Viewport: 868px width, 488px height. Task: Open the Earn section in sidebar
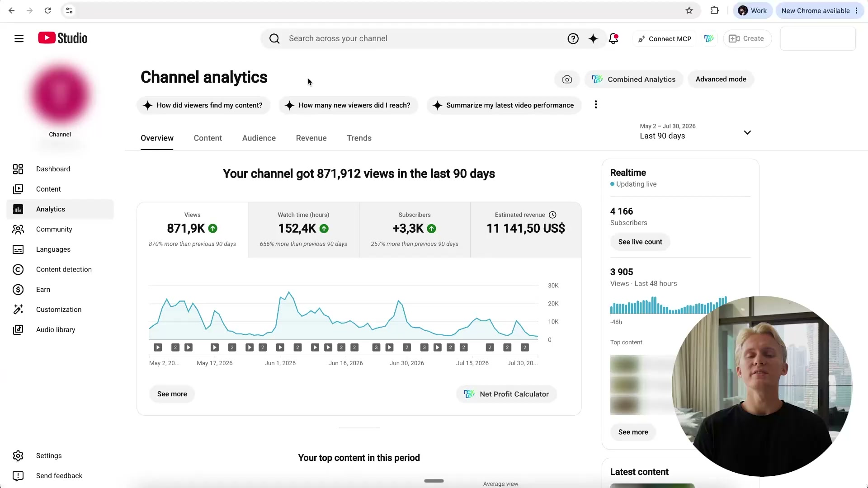[x=61, y=290]
